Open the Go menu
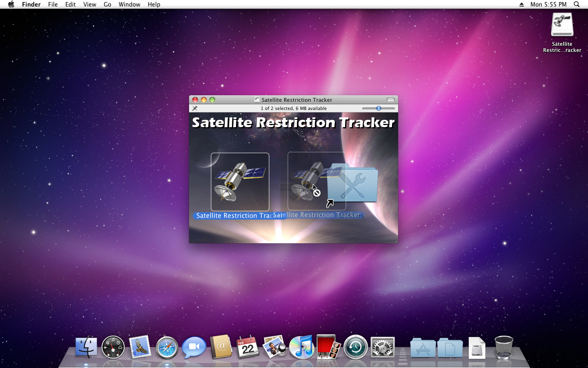 107,4
